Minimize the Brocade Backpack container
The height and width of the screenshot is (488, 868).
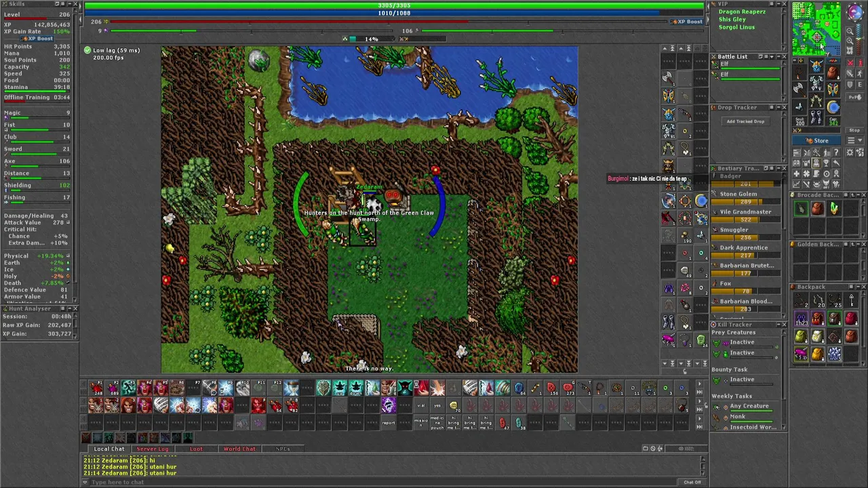point(859,195)
